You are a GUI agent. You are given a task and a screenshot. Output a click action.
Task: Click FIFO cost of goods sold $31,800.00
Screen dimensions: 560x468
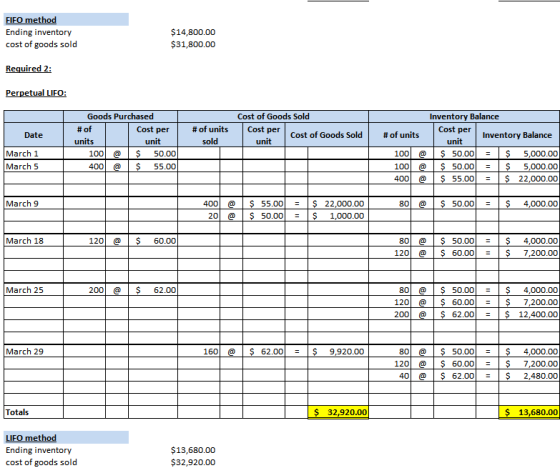(193, 44)
